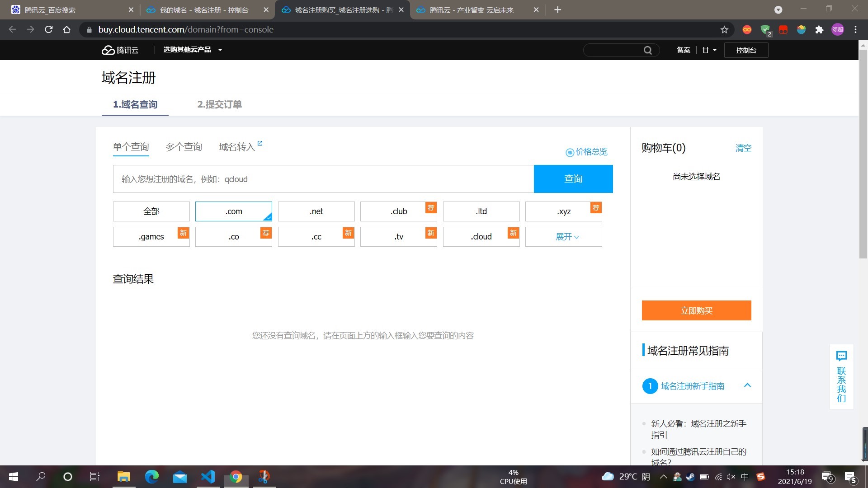Open a new browser tab
This screenshot has height=488, width=868.
tap(557, 10)
